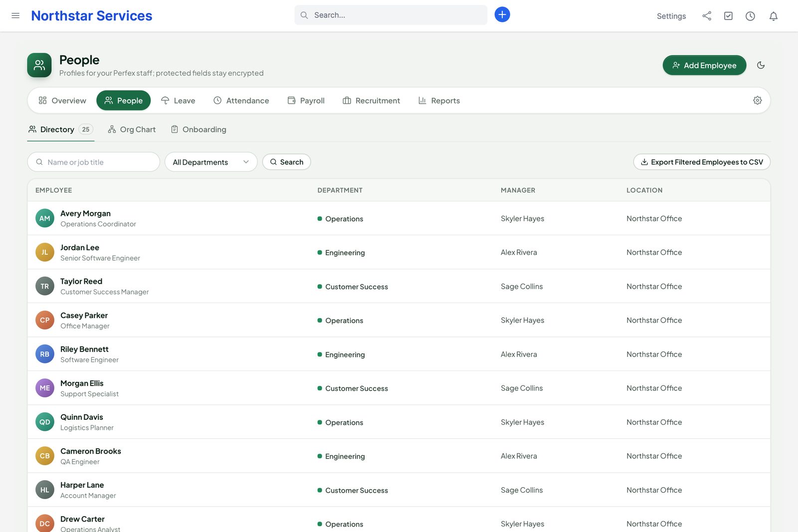The image size is (798, 532).
Task: Select the Directory sub-tab
Action: tap(60, 130)
